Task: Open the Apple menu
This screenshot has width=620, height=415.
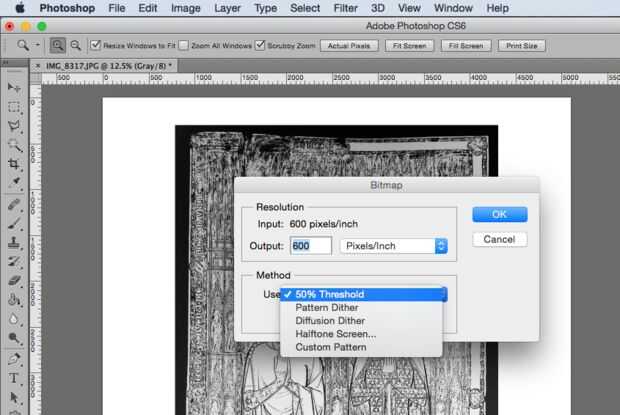Action: (19, 8)
